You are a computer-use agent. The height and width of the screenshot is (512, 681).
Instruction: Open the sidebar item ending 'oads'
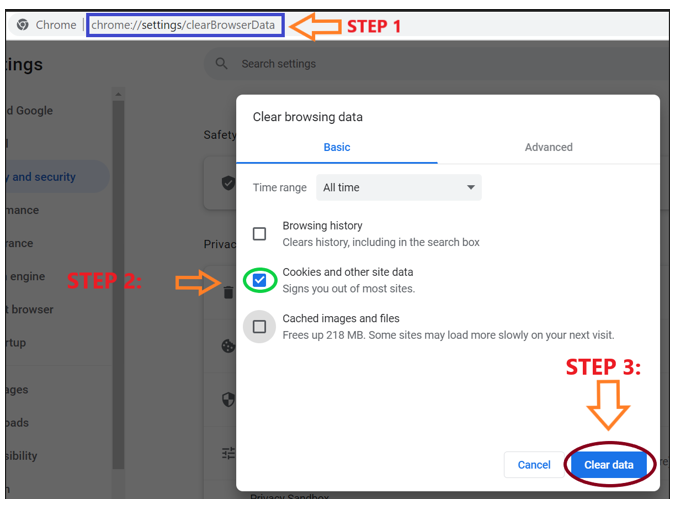tap(17, 423)
